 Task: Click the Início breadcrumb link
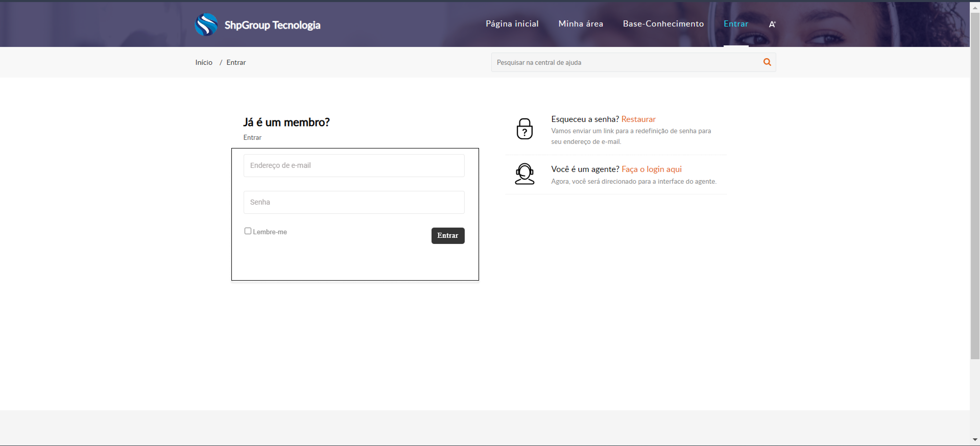(x=204, y=62)
